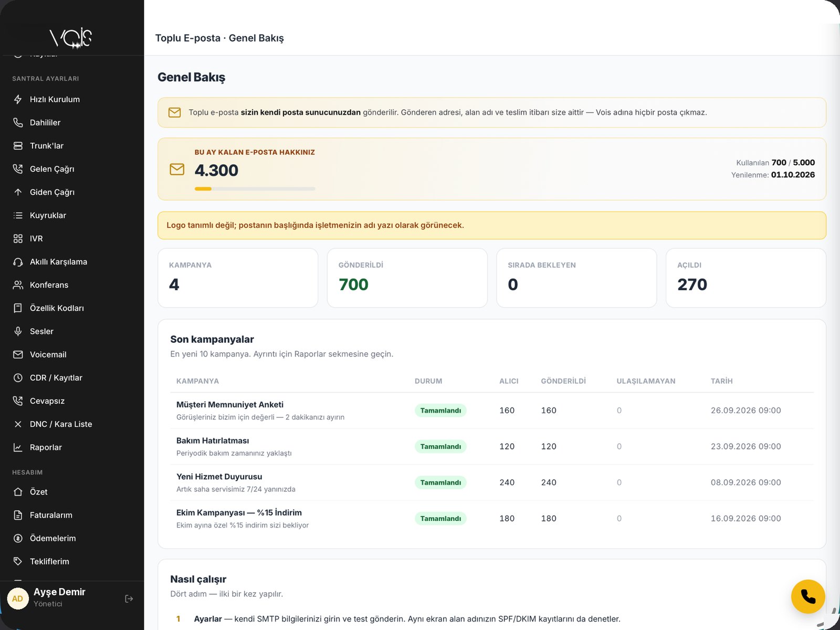Viewport: 840px width, 630px height.
Task: Click Tamamlandı badge for Yeni Hizmet Duyurusu
Action: click(x=440, y=482)
